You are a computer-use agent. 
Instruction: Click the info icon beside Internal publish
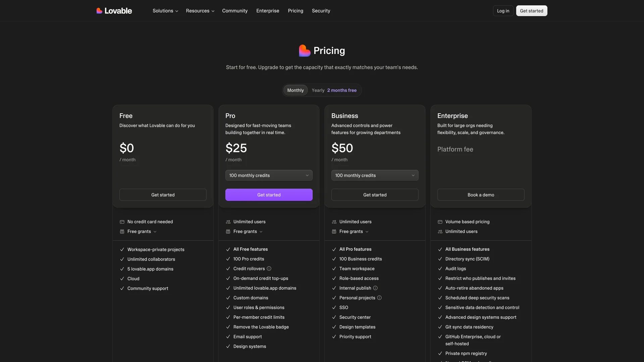tap(375, 288)
